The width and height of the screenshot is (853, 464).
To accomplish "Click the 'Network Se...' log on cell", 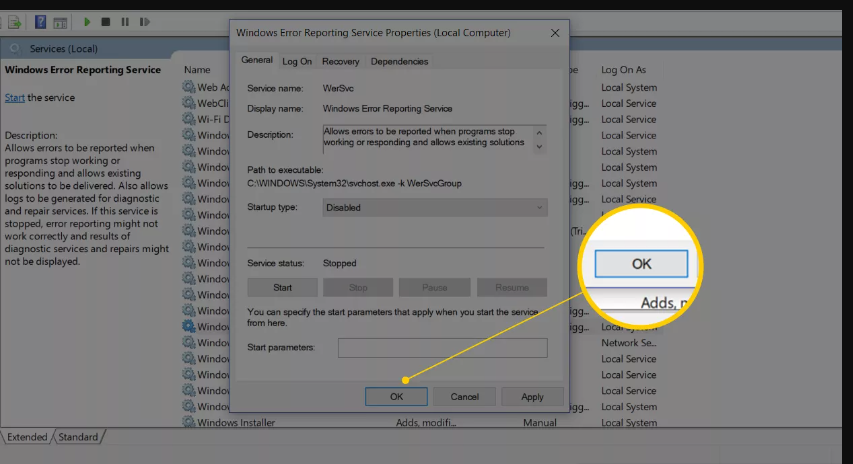I will coord(629,343).
